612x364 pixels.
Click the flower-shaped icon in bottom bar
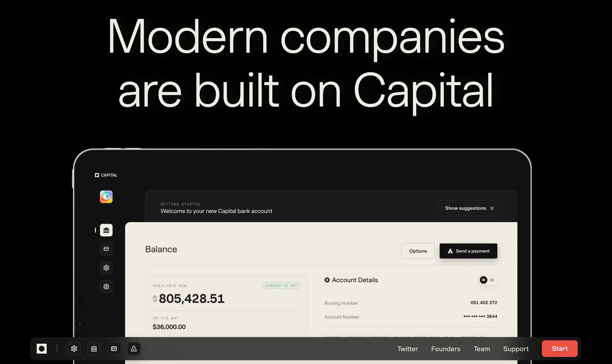[74, 348]
